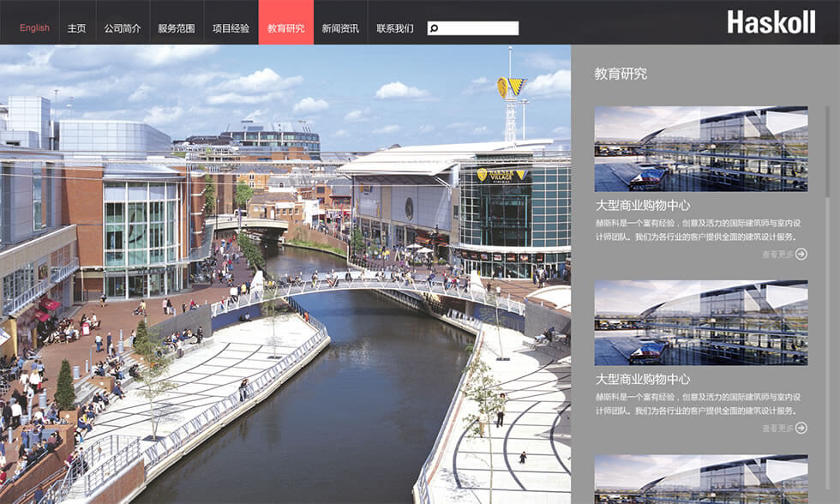
Task: Click the large canal photo in the main area
Action: [285, 274]
